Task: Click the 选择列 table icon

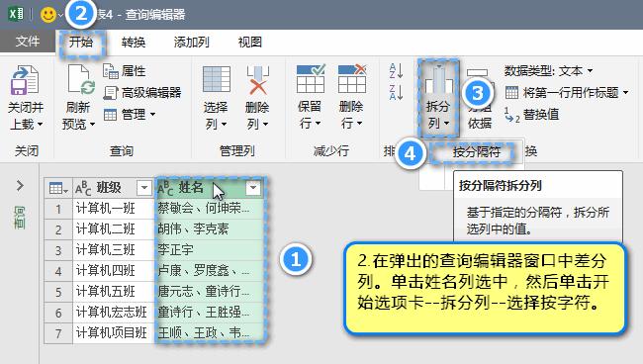Action: pos(216,79)
